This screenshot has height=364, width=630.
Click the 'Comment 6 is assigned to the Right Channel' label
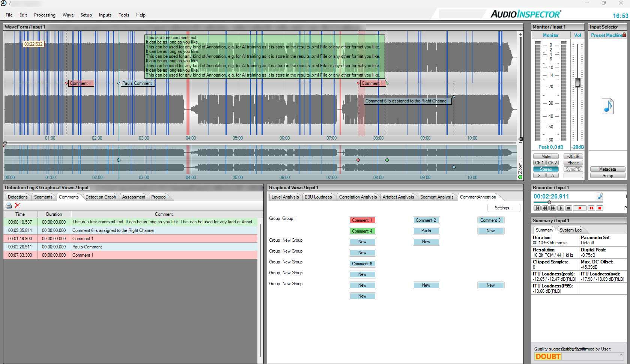coord(407,101)
